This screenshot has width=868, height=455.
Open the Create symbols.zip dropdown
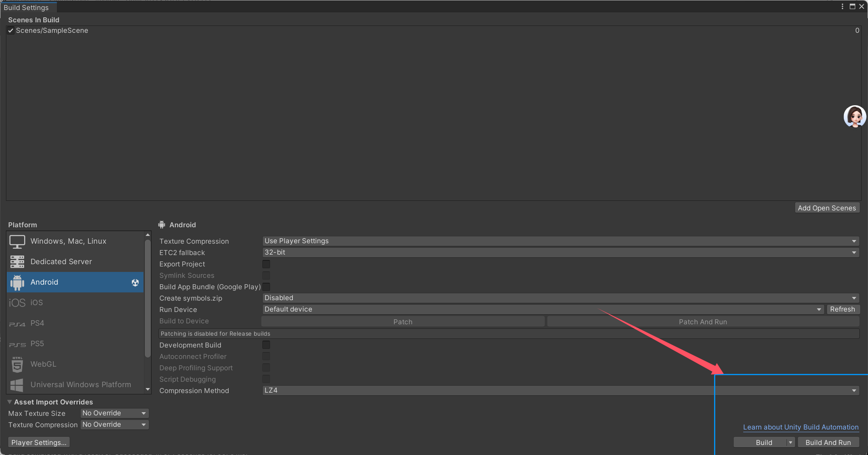pos(561,298)
